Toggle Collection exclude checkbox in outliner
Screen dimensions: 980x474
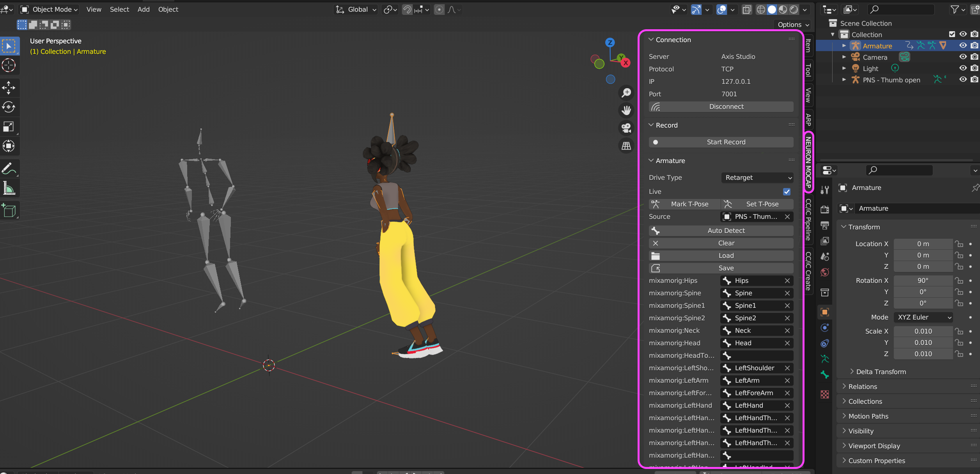click(x=952, y=34)
